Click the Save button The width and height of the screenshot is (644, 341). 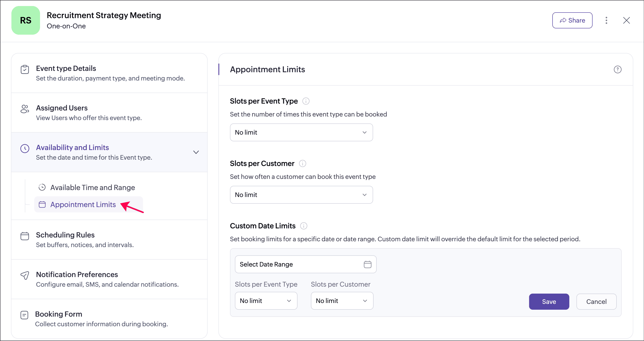pyautogui.click(x=549, y=301)
